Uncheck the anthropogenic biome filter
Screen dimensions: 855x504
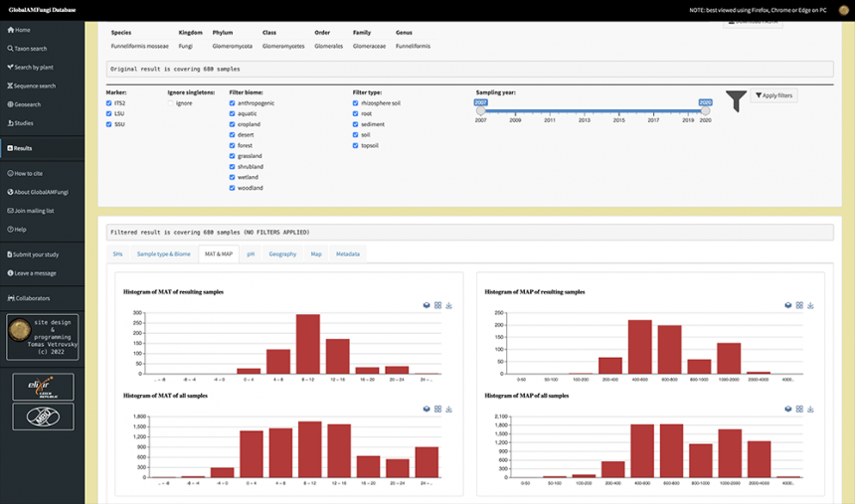(x=232, y=103)
